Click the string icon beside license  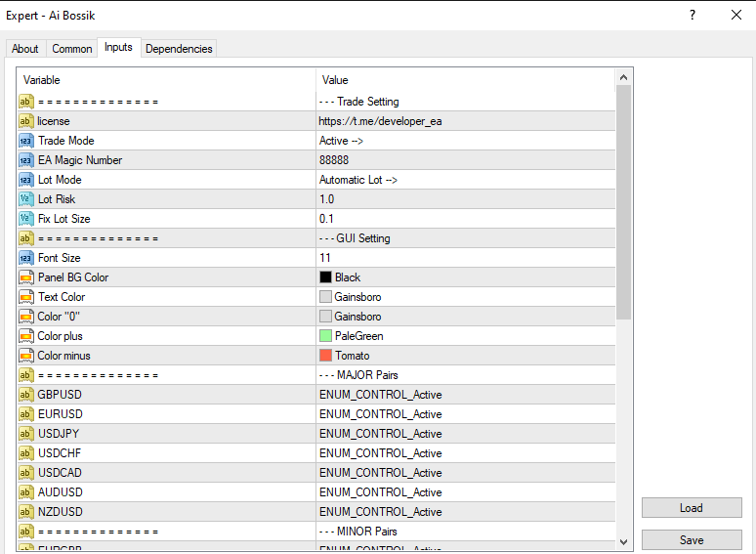pos(26,121)
